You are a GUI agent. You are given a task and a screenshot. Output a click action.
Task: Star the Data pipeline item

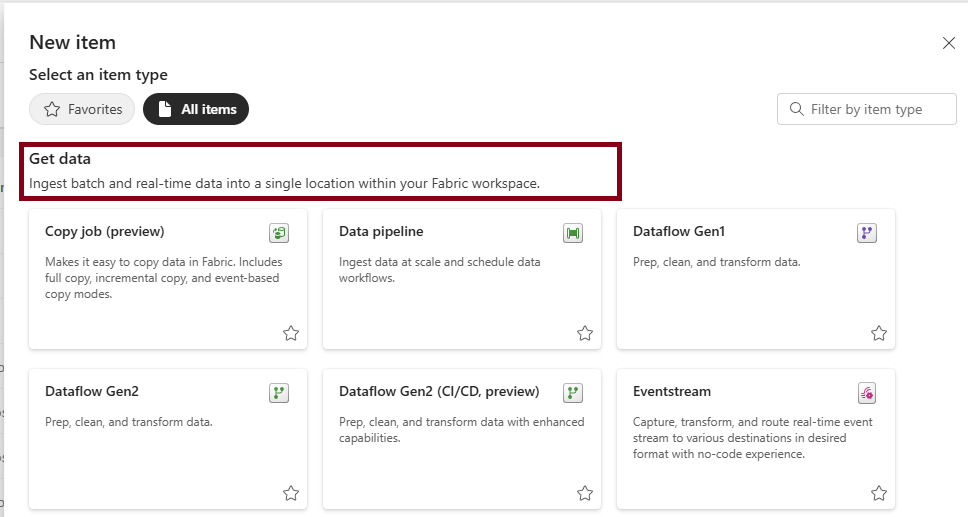click(585, 334)
